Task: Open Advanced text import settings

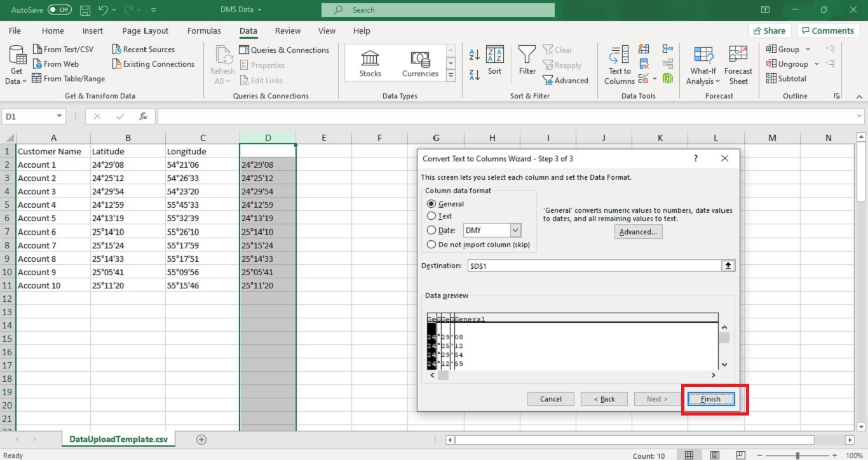Action: point(638,231)
